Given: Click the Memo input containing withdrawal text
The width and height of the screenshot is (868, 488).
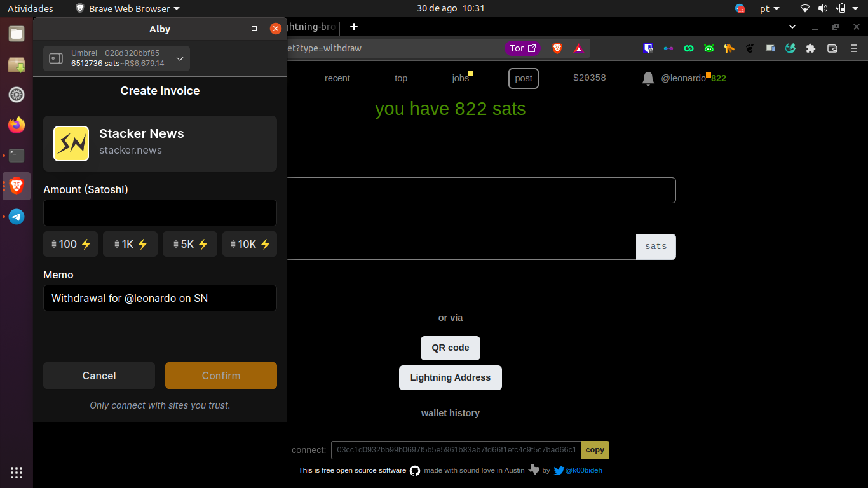Looking at the screenshot, I should (159, 297).
